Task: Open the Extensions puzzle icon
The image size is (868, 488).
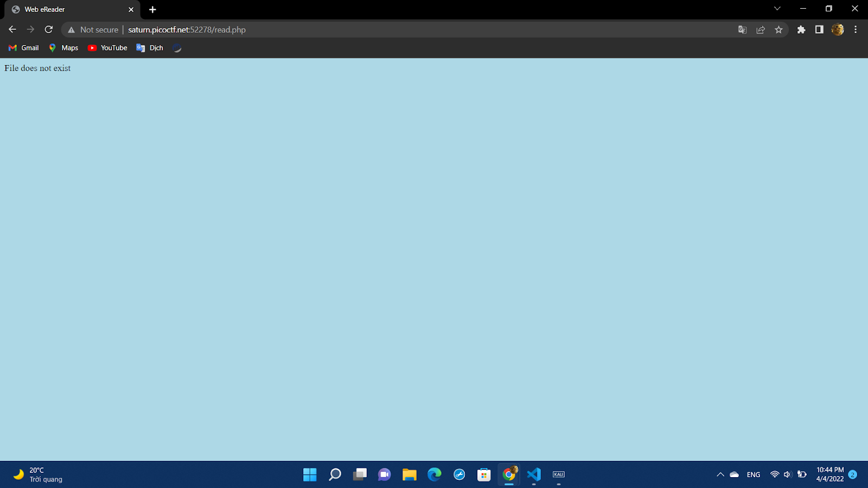Action: coord(801,30)
